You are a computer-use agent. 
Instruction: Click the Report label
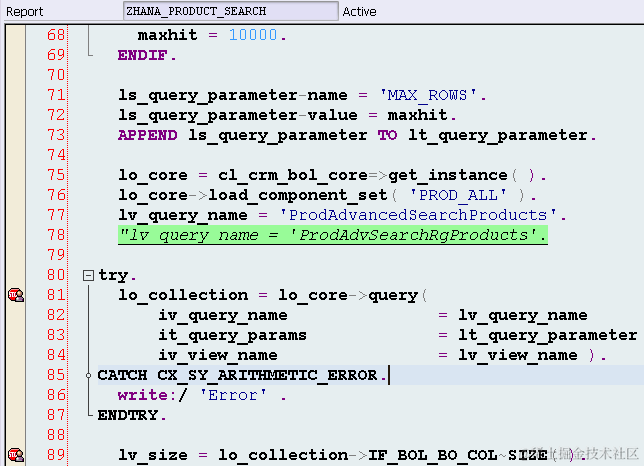coord(25,11)
